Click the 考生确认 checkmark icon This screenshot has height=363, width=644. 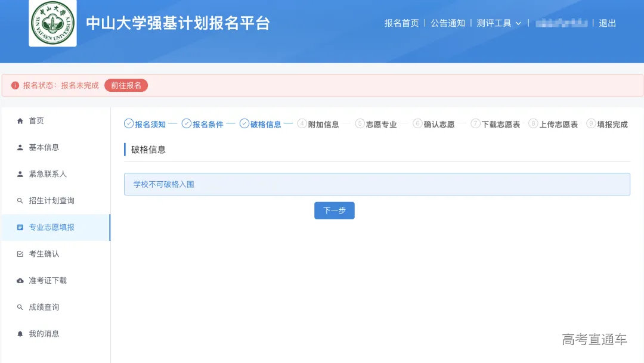coord(20,253)
